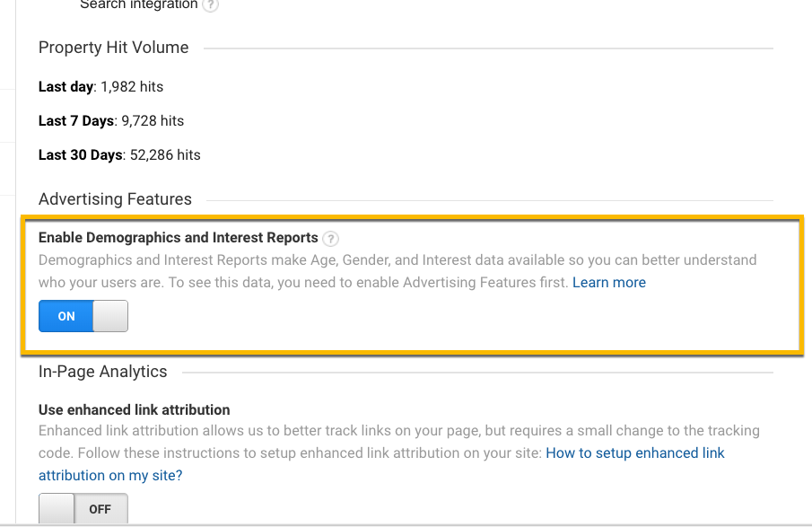Click the In-Page Analytics section heading
The image size is (812, 527).
[102, 372]
